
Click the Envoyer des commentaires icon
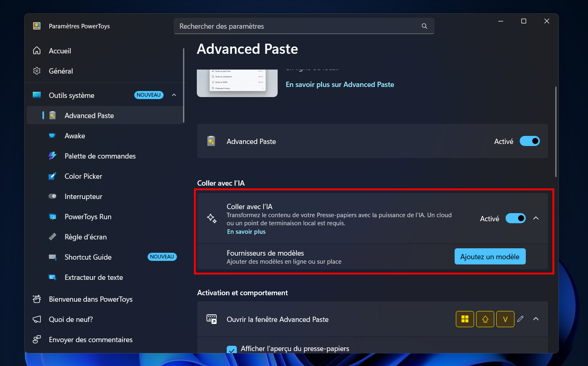pyautogui.click(x=37, y=339)
